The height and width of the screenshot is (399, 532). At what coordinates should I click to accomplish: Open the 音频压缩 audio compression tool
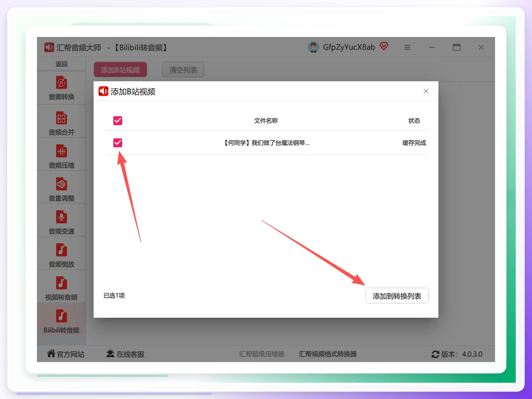pyautogui.click(x=62, y=155)
